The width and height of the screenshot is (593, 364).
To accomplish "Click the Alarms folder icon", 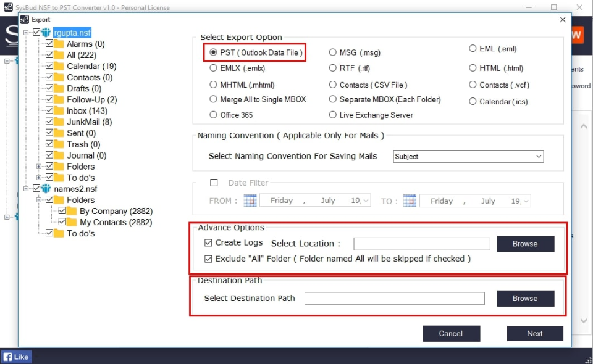I will click(x=59, y=44).
